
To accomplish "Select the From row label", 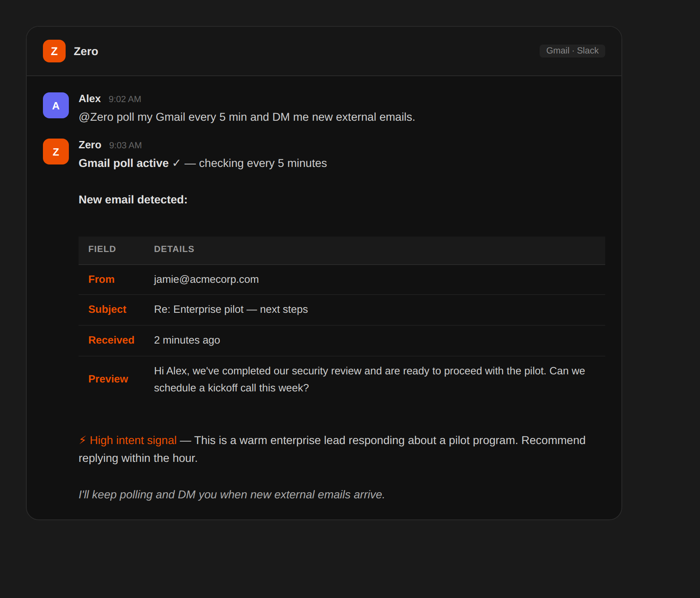I will pyautogui.click(x=101, y=280).
